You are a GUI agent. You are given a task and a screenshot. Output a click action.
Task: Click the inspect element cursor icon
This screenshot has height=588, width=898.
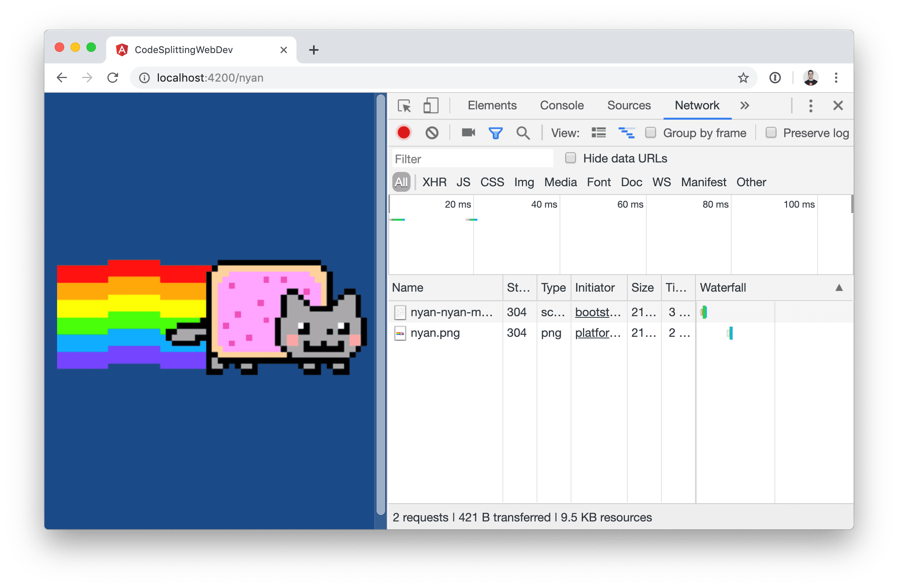pos(404,106)
